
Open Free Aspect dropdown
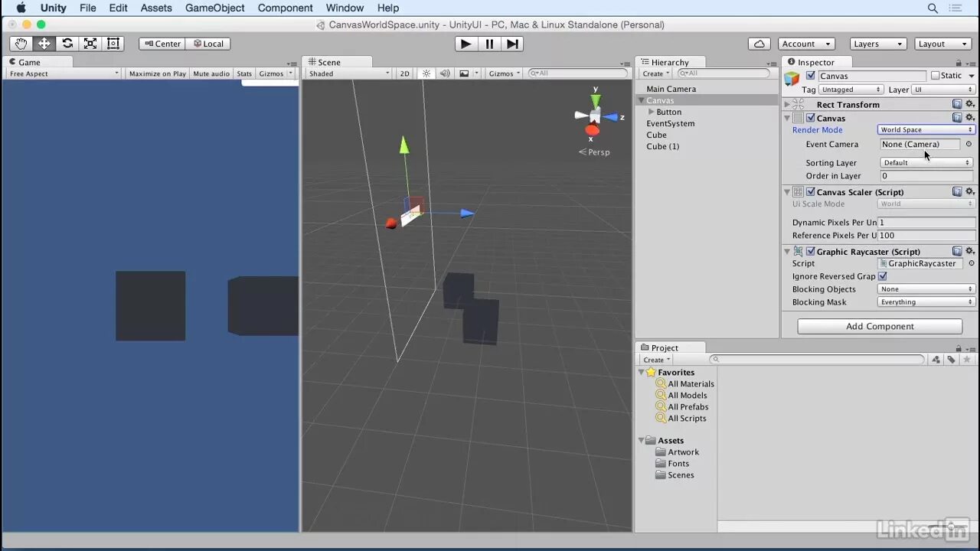(64, 73)
